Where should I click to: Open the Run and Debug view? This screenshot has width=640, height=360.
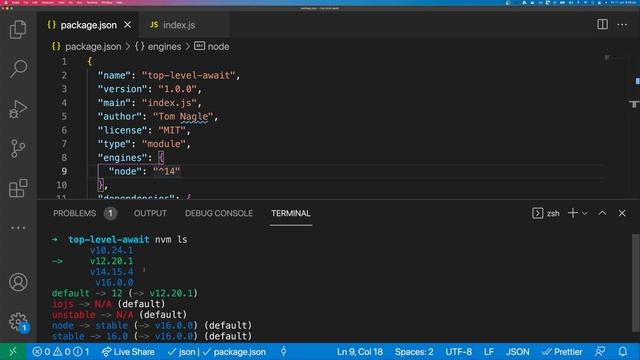click(18, 109)
